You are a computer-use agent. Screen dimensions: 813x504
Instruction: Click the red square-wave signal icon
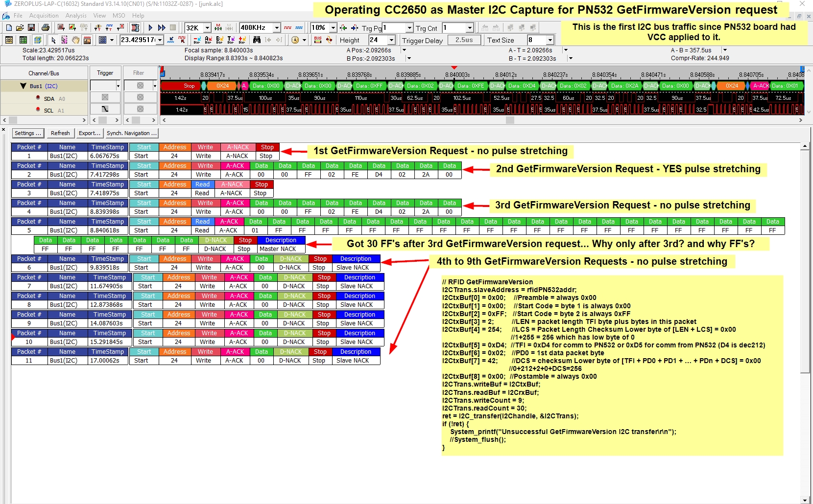click(x=287, y=27)
